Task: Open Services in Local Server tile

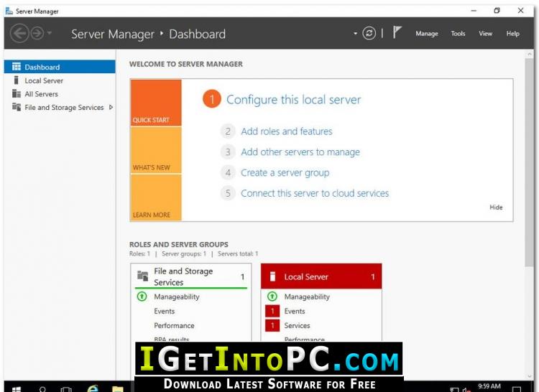Action: click(297, 326)
